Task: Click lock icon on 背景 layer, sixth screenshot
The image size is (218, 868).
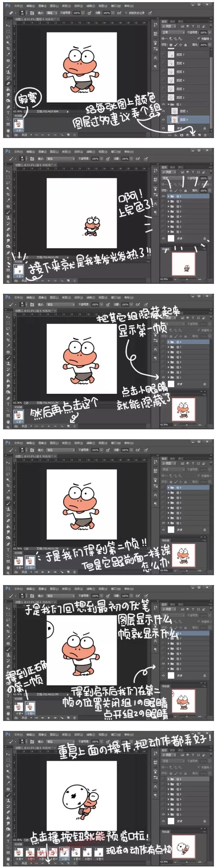Action: (205, 821)
